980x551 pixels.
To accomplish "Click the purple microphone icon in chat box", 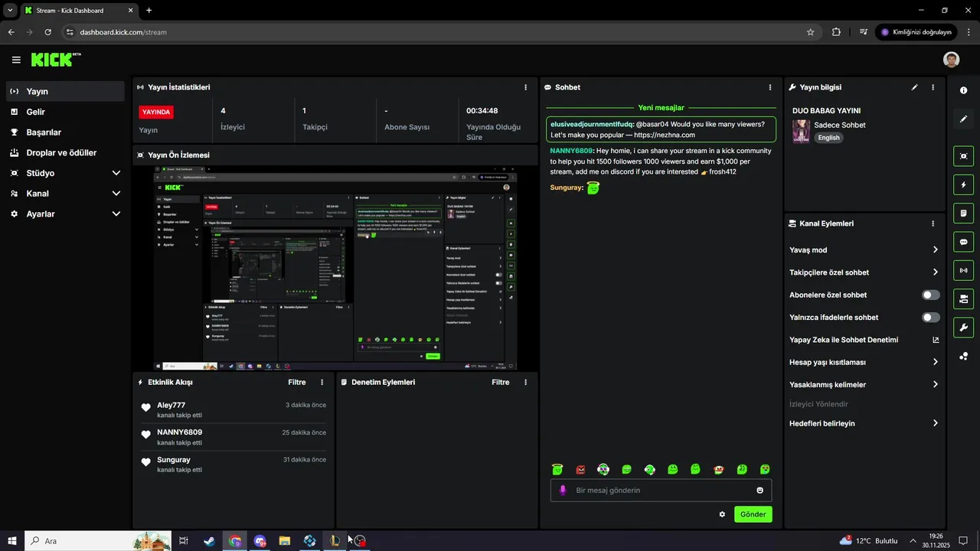I will click(563, 490).
